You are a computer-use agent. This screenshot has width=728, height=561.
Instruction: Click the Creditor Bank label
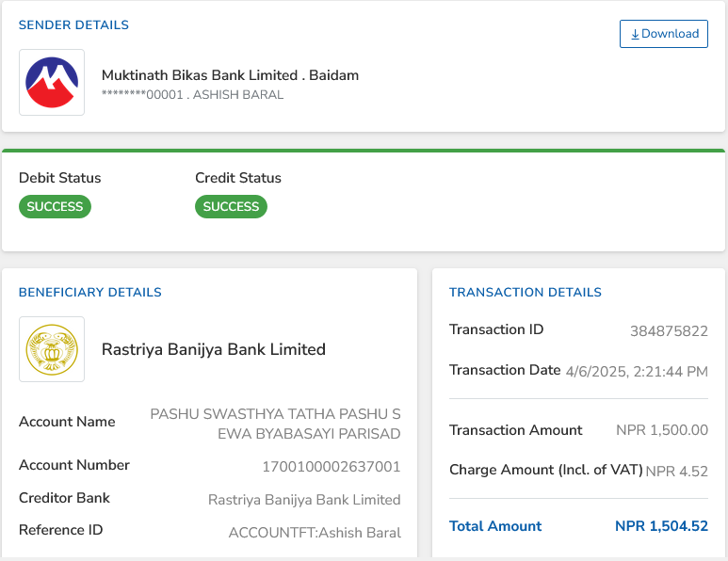pos(65,498)
